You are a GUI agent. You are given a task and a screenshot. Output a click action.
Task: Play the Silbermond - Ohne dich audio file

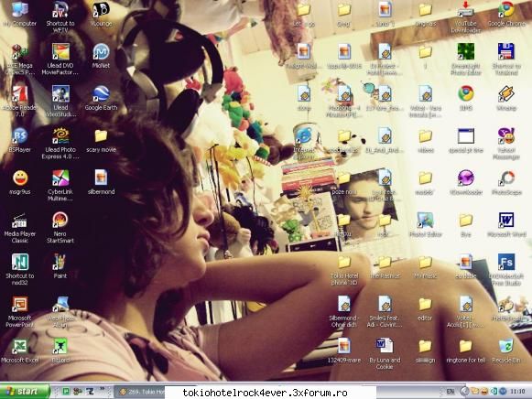point(344,311)
